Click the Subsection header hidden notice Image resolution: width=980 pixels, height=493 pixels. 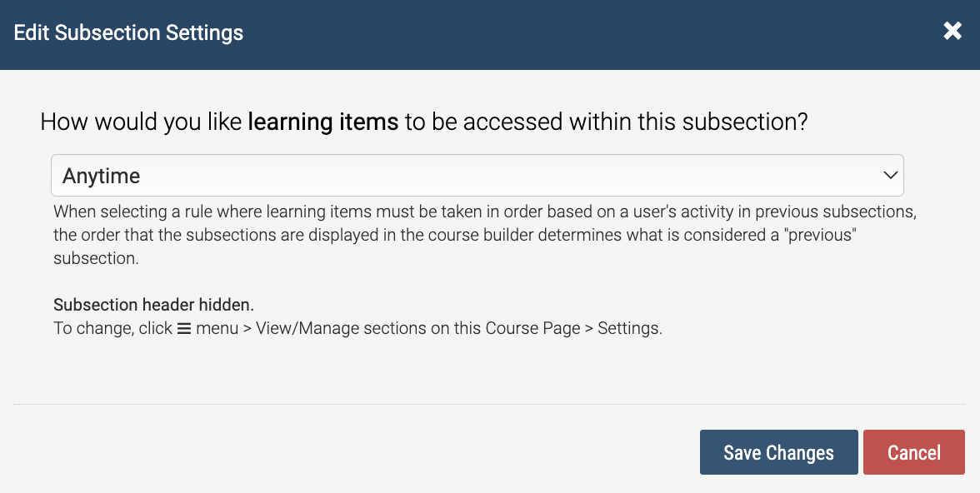click(x=153, y=305)
